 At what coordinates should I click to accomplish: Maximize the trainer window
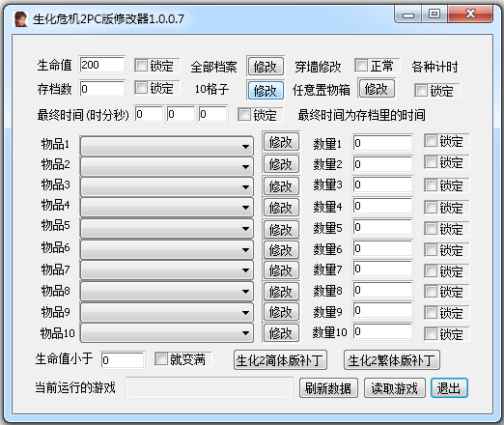(x=434, y=14)
